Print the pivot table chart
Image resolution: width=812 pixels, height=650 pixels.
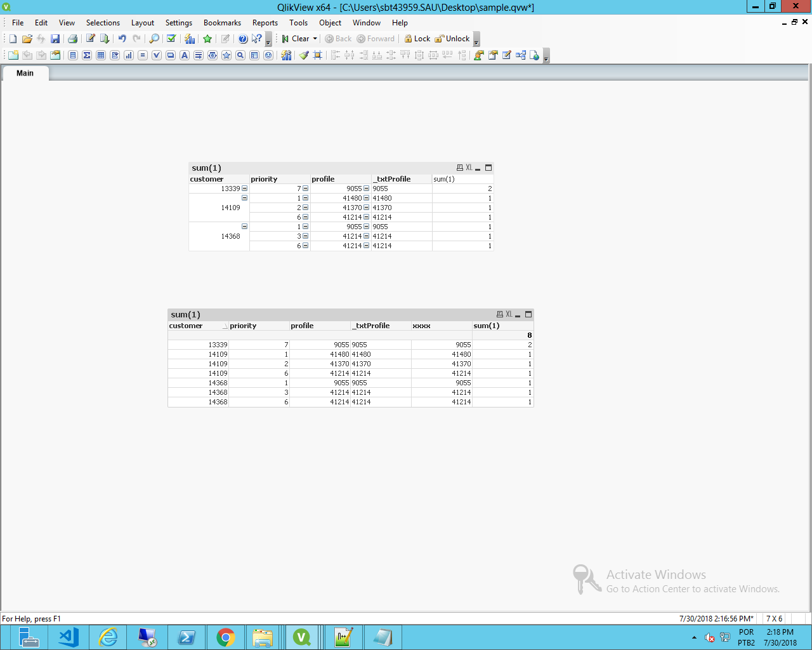(x=460, y=168)
